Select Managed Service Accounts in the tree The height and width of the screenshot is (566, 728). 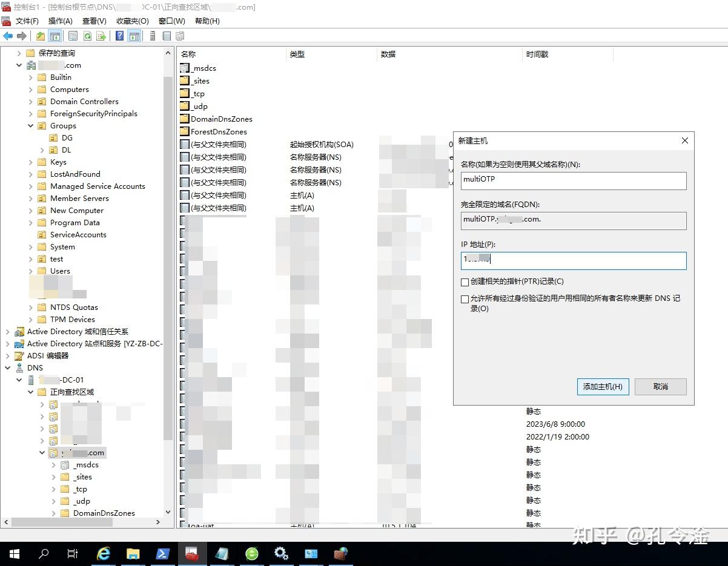[98, 186]
